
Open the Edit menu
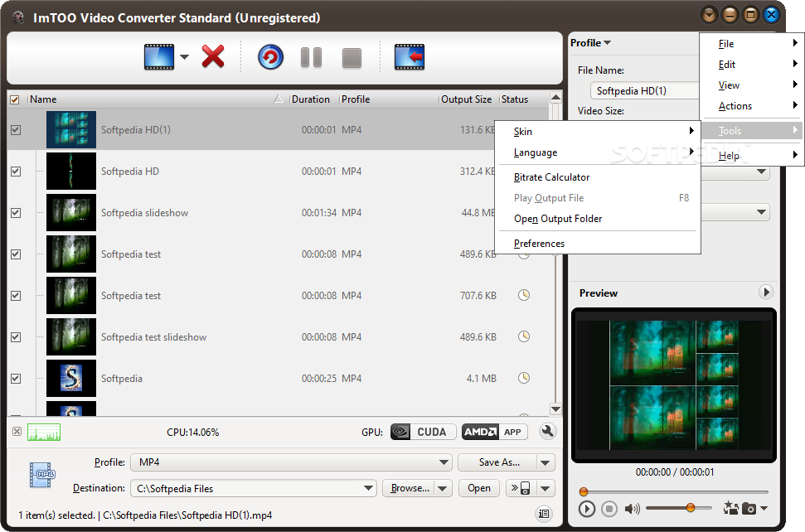[753, 65]
